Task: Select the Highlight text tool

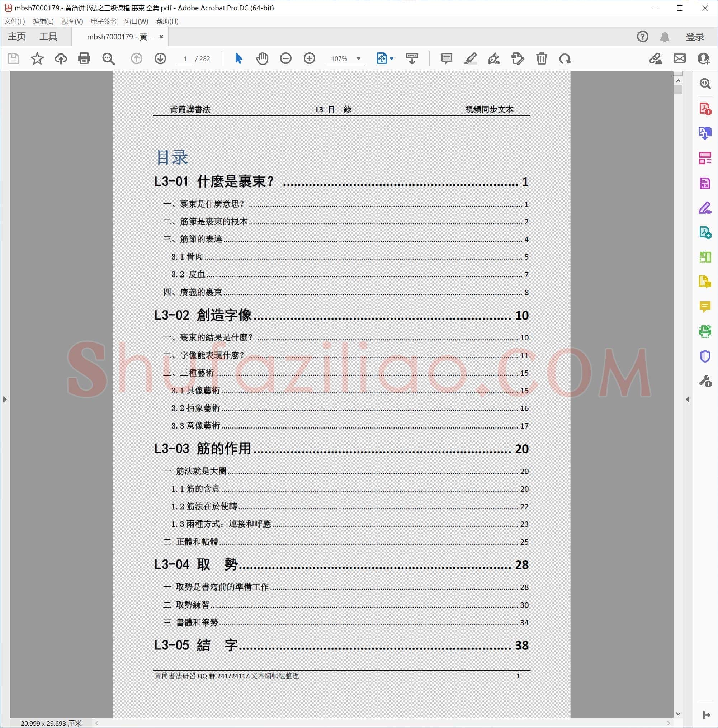Action: pos(471,59)
